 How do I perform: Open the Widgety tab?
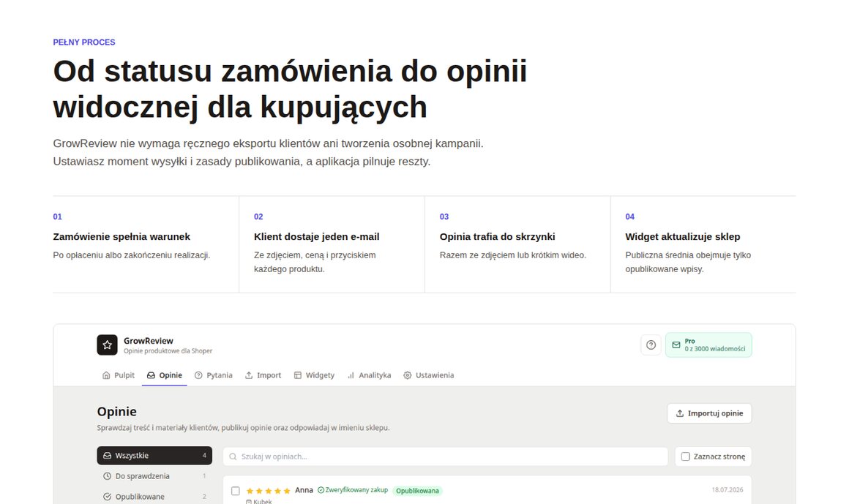click(314, 375)
